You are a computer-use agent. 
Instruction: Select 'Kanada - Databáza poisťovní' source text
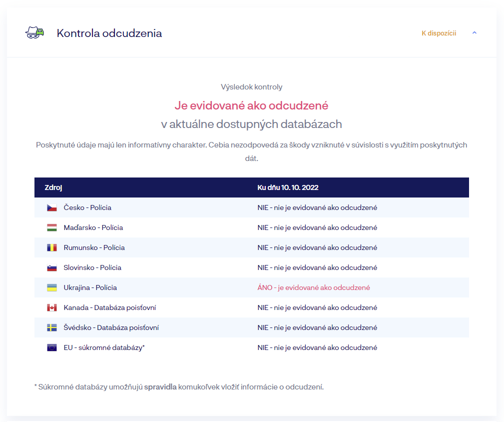110,308
